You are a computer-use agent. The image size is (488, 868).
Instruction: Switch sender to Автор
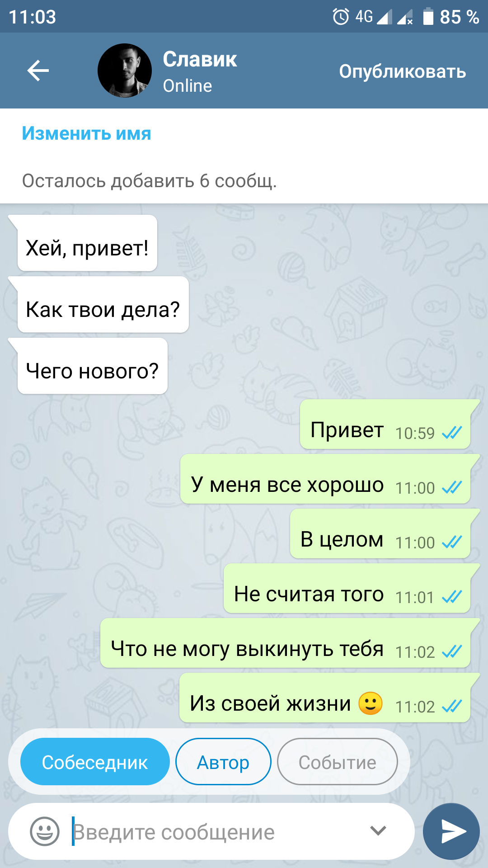pyautogui.click(x=223, y=762)
